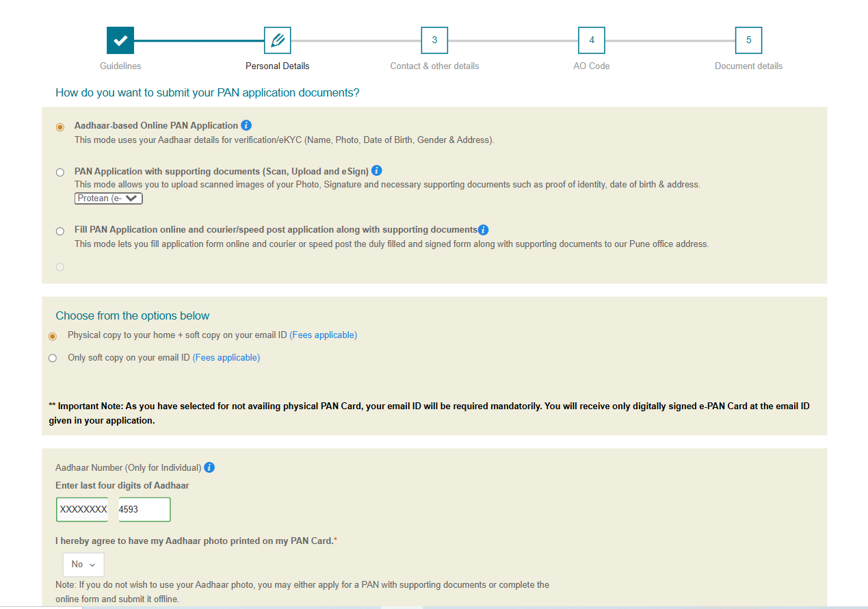The height and width of the screenshot is (609, 868).
Task: Choose Physical copy to your home radio button
Action: pos(53,336)
